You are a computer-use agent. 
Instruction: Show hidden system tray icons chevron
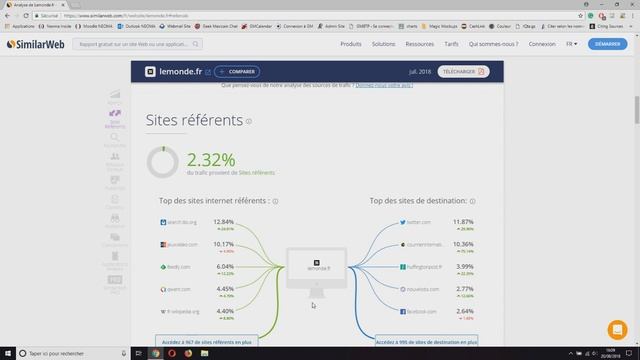tap(571, 353)
